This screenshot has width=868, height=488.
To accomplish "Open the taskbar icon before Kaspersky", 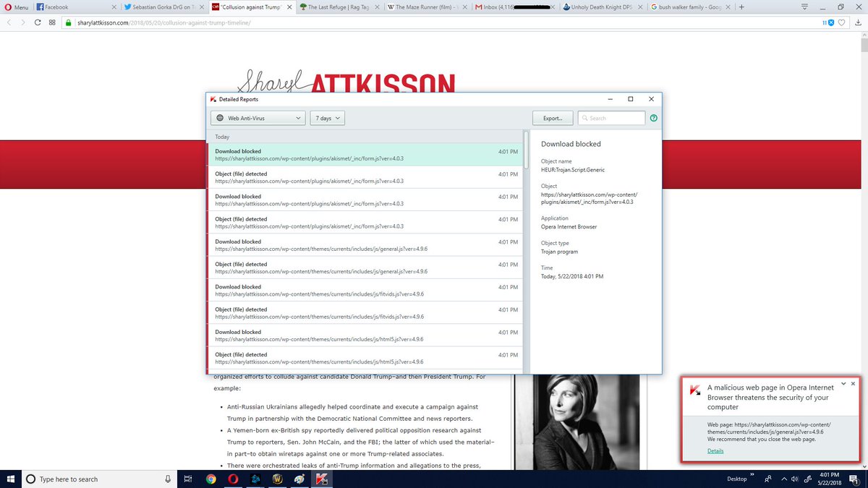I will point(299,479).
